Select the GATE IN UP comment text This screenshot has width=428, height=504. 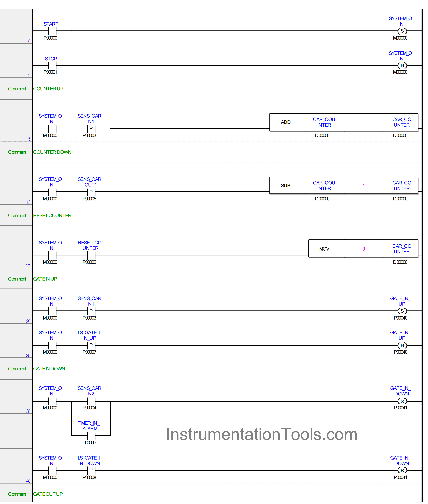pyautogui.click(x=45, y=279)
